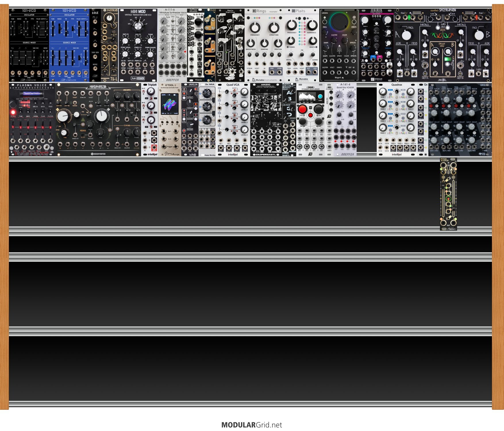Open the MODULARGrid.net link
This screenshot has height=431, width=504.
(252, 425)
